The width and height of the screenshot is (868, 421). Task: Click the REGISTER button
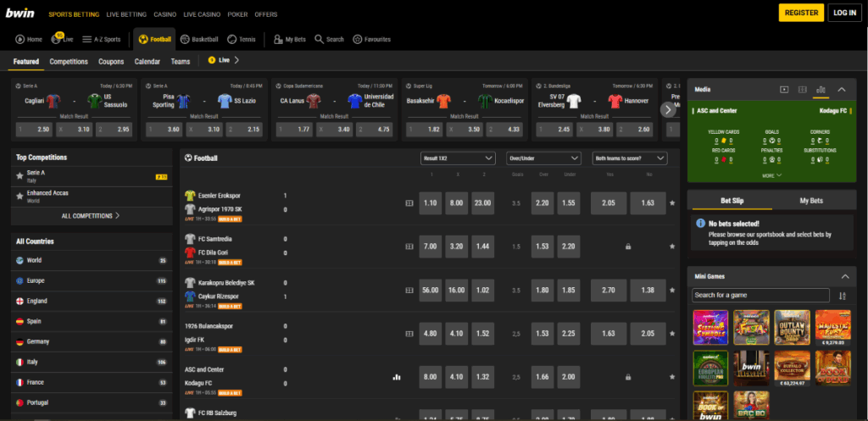801,13
